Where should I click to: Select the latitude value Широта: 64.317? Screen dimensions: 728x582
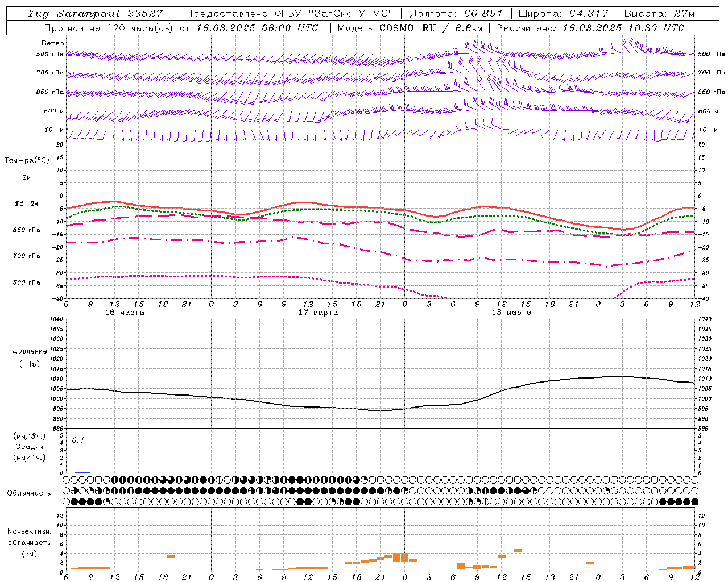(x=564, y=14)
